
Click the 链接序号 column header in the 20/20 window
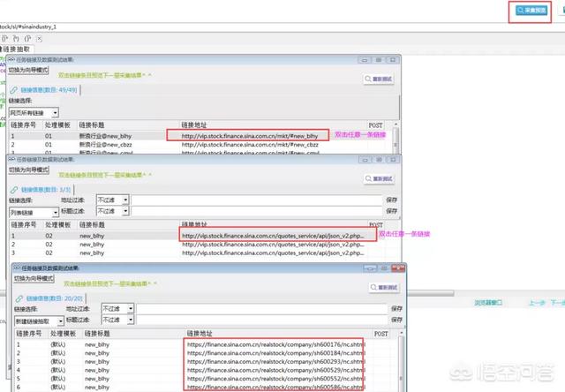tap(29, 334)
